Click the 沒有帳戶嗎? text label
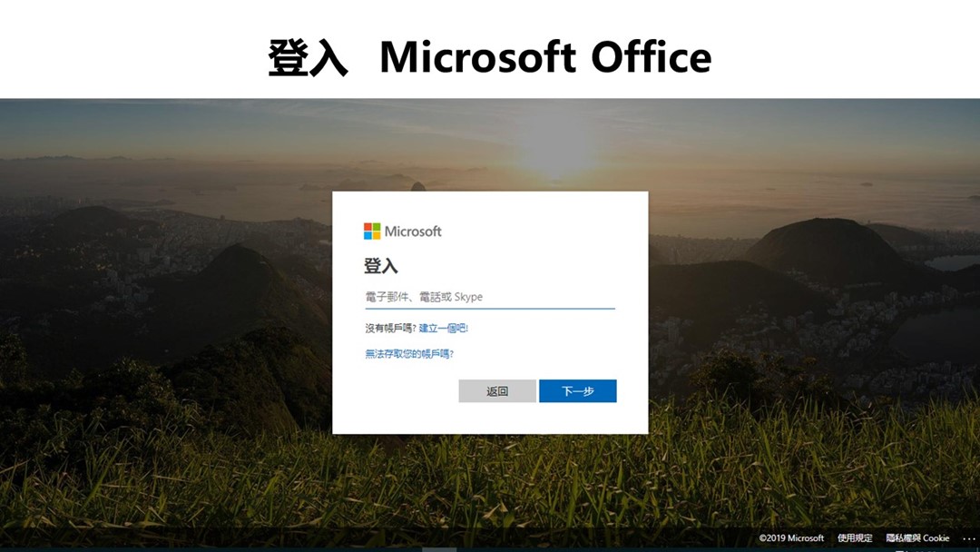The height and width of the screenshot is (552, 980). tap(390, 328)
